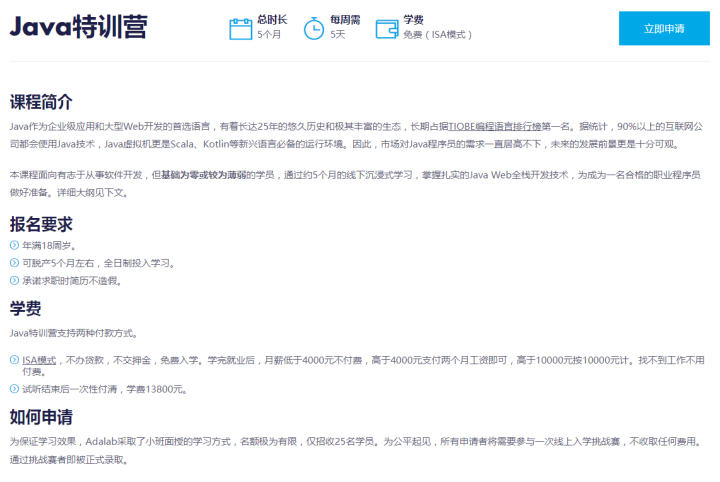Open the TIOBE编程语言排行榜 link
Viewport: 720px width, 482px height.
point(495,126)
